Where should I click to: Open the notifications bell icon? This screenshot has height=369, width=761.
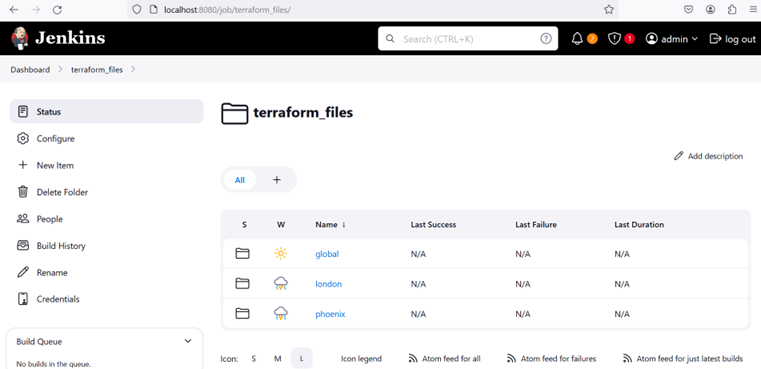coord(577,39)
